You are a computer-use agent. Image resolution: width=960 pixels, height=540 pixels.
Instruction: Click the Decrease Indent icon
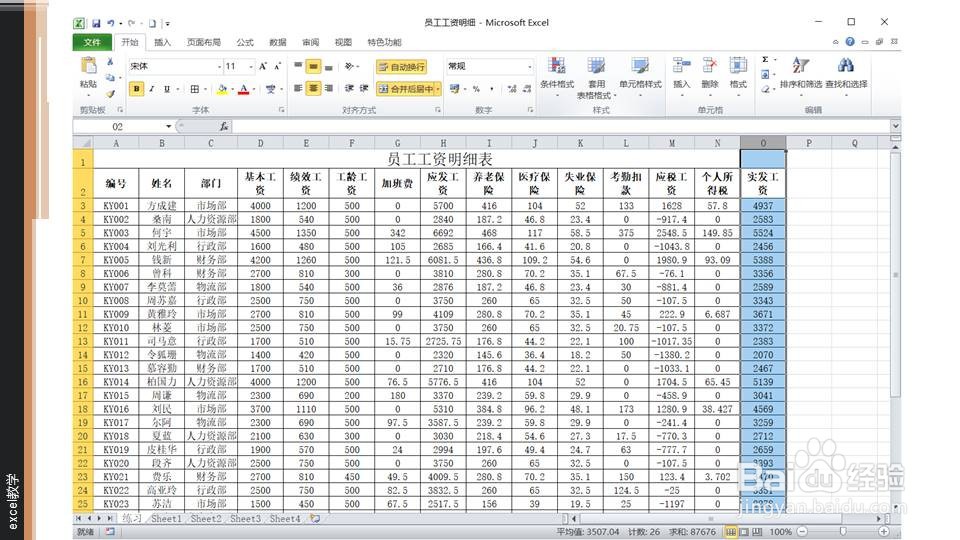click(x=349, y=89)
